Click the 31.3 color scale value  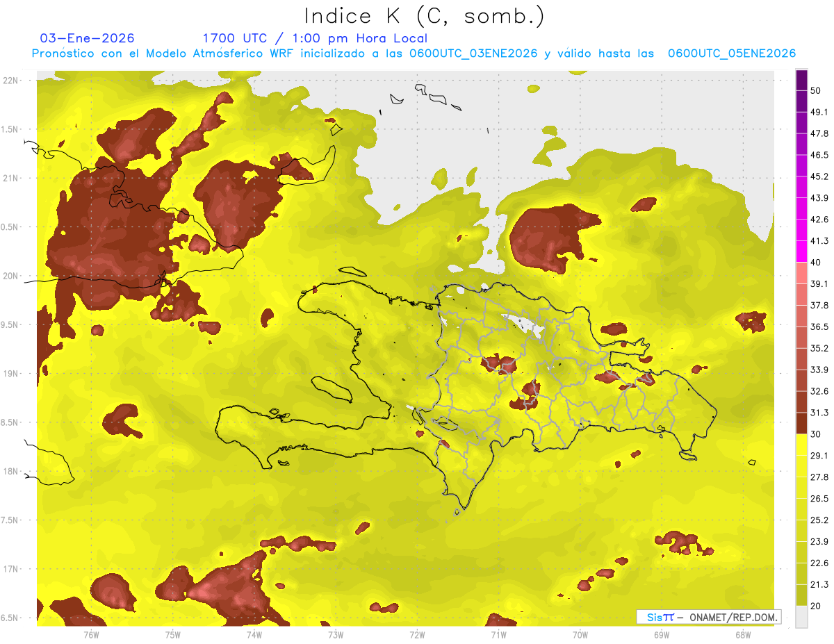tap(819, 413)
